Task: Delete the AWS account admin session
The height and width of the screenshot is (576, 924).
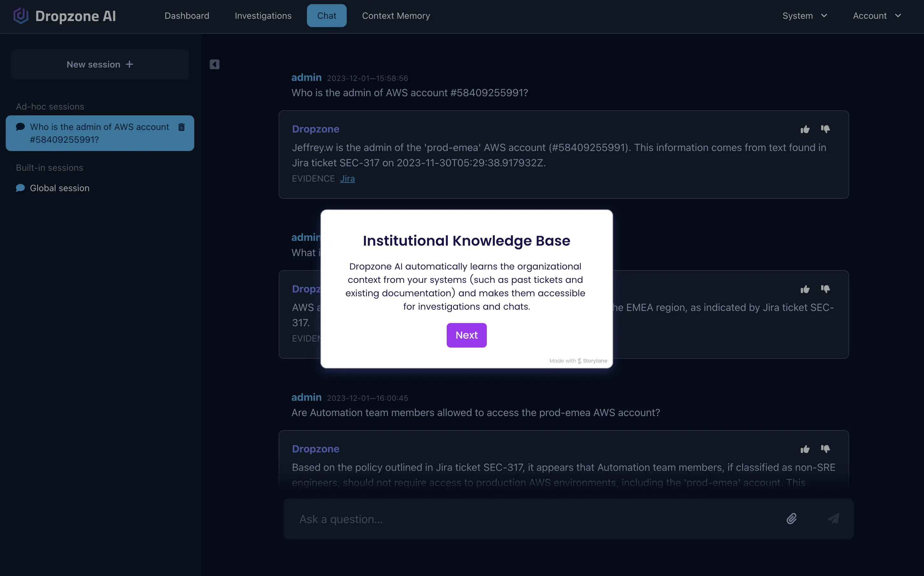Action: pyautogui.click(x=181, y=127)
